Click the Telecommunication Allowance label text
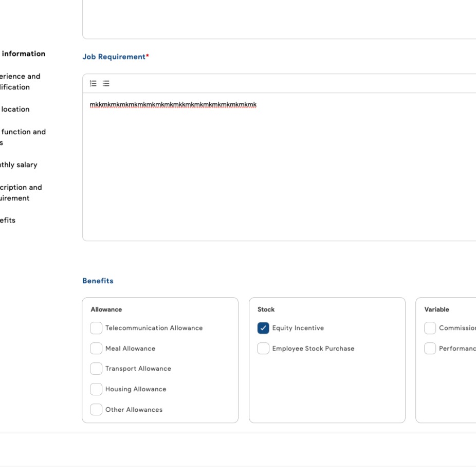 pos(154,328)
